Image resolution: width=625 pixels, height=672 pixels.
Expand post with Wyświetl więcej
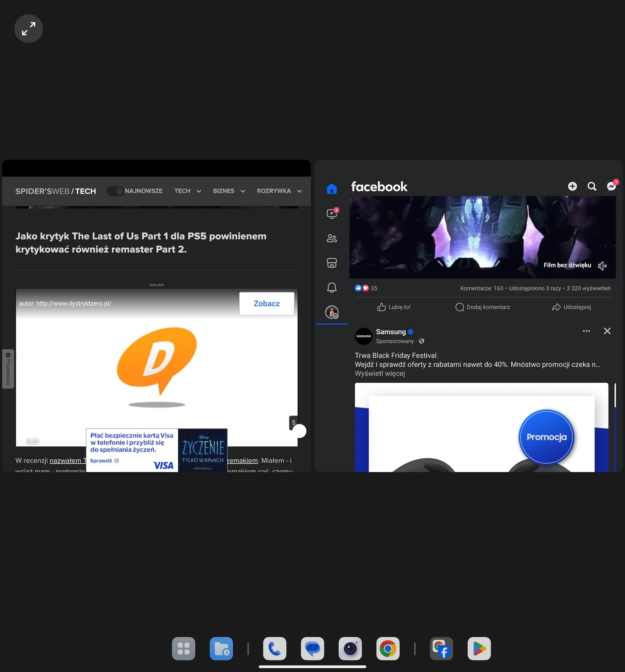point(380,374)
